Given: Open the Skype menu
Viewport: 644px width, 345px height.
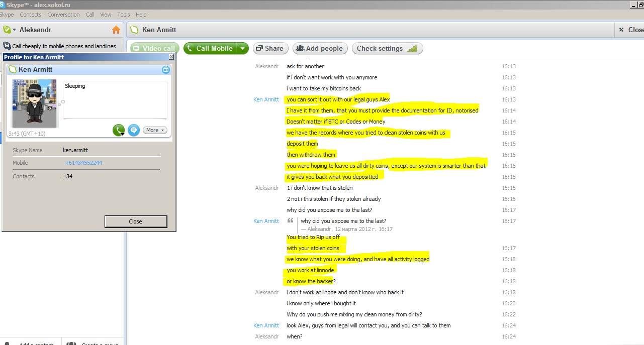Looking at the screenshot, I should (7, 15).
